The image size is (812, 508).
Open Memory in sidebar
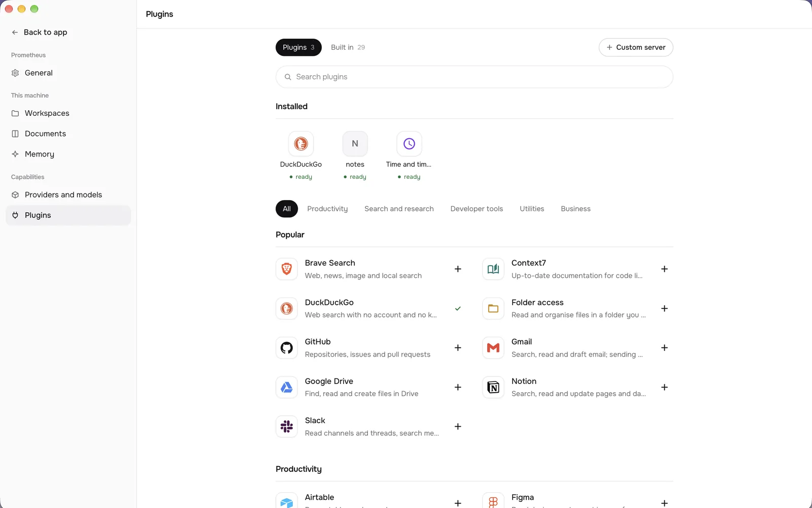click(x=68, y=154)
